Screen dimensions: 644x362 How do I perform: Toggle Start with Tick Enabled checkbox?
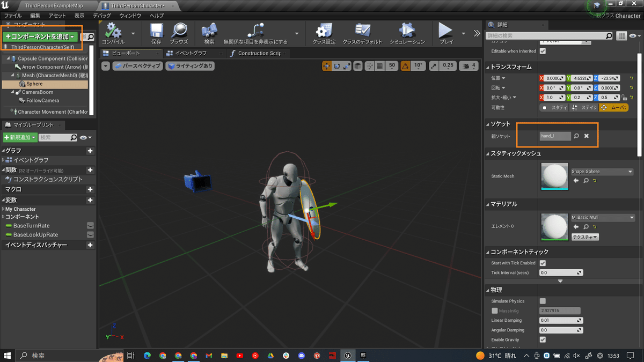(543, 263)
